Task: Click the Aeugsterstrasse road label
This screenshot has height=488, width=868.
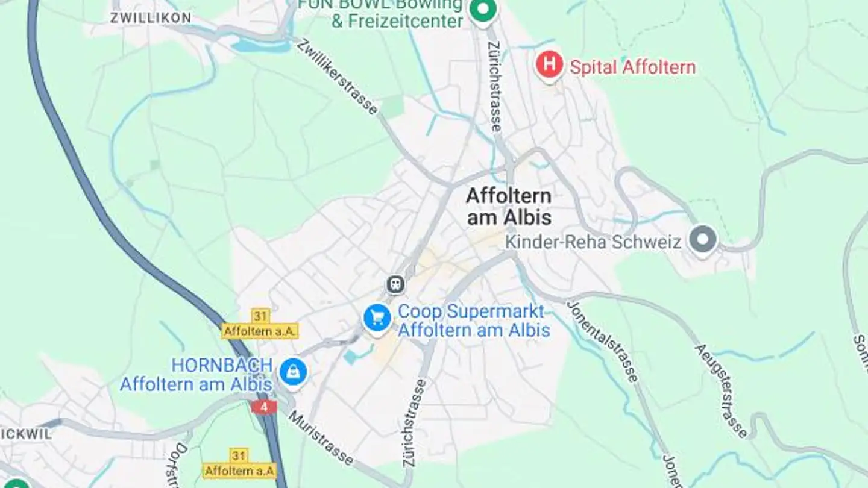Action: click(x=722, y=391)
